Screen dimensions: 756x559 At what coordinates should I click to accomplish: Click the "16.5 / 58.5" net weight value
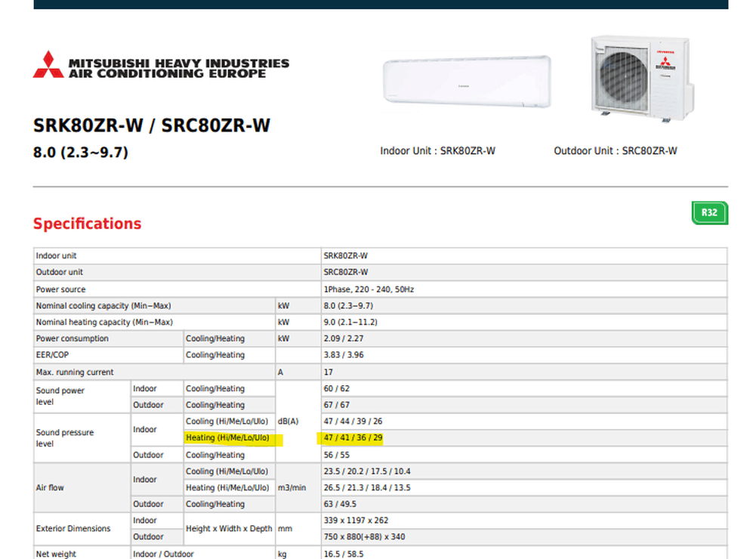point(344,554)
